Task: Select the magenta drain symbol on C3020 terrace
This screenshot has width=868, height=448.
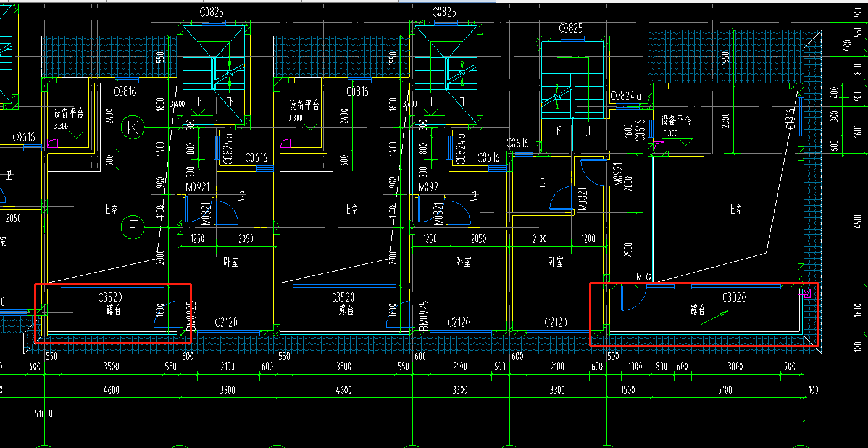Action: pos(806,294)
